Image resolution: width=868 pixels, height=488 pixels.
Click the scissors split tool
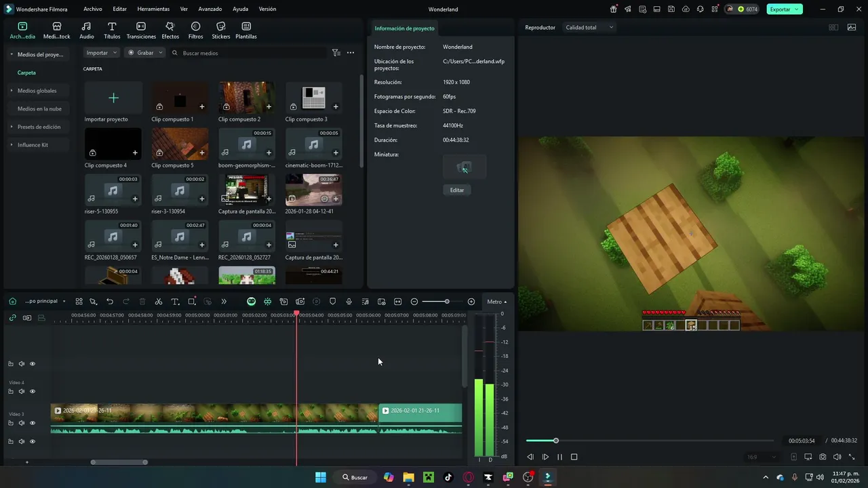pos(159,302)
